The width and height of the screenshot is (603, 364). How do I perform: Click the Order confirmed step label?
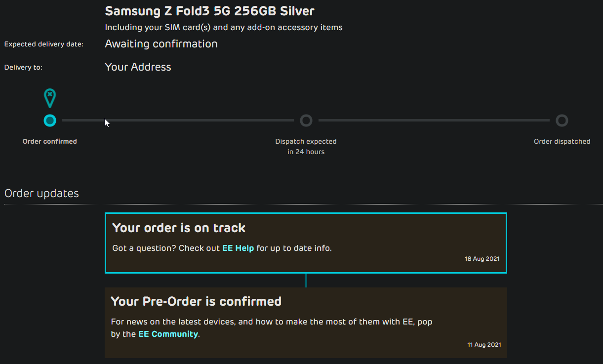point(50,141)
